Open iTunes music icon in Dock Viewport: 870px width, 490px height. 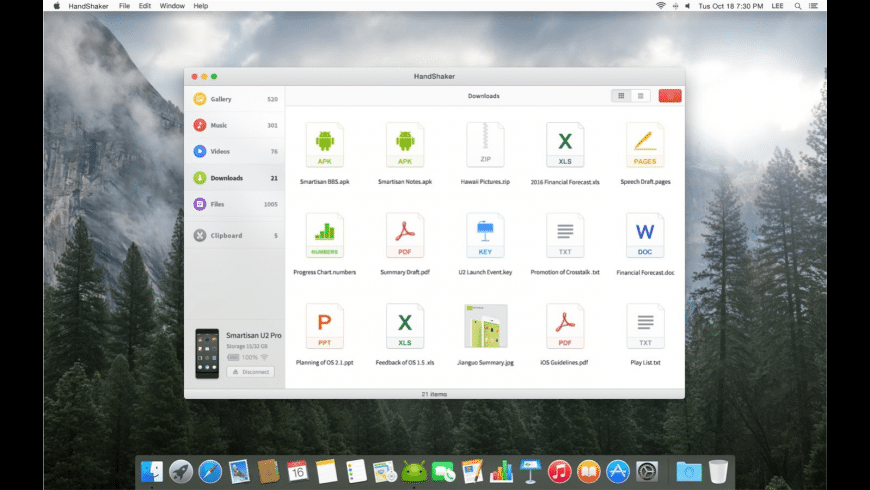(559, 472)
